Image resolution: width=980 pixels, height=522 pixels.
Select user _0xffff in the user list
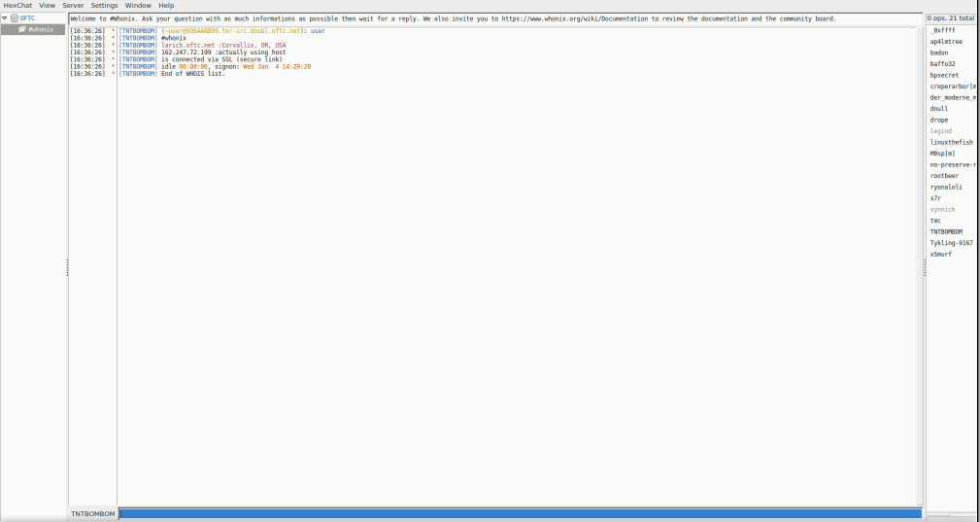point(943,30)
